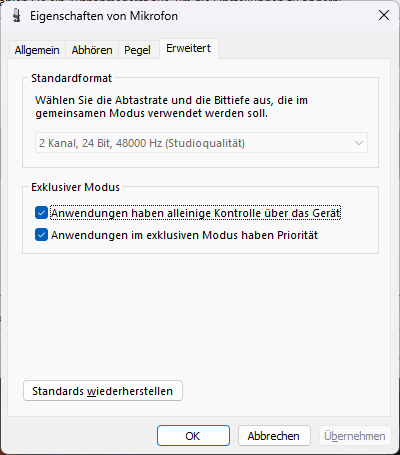
Task: Click the Exklusiver Modus group label
Action: pos(75,187)
